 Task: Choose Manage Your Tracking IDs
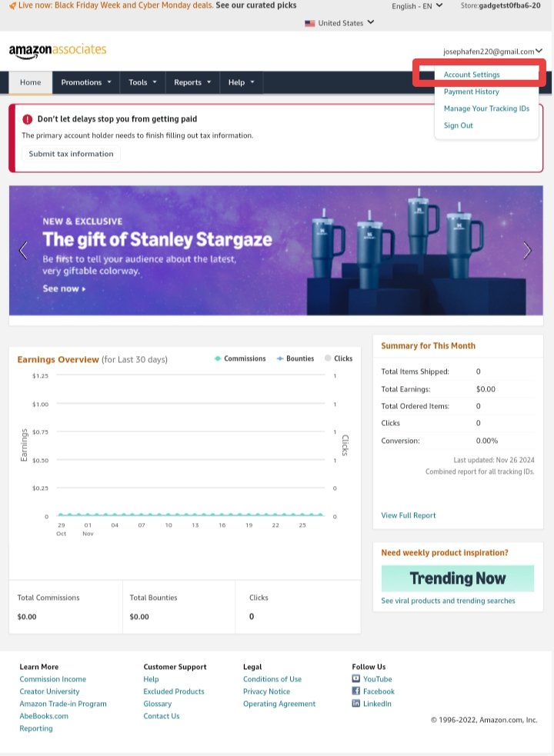(x=486, y=108)
